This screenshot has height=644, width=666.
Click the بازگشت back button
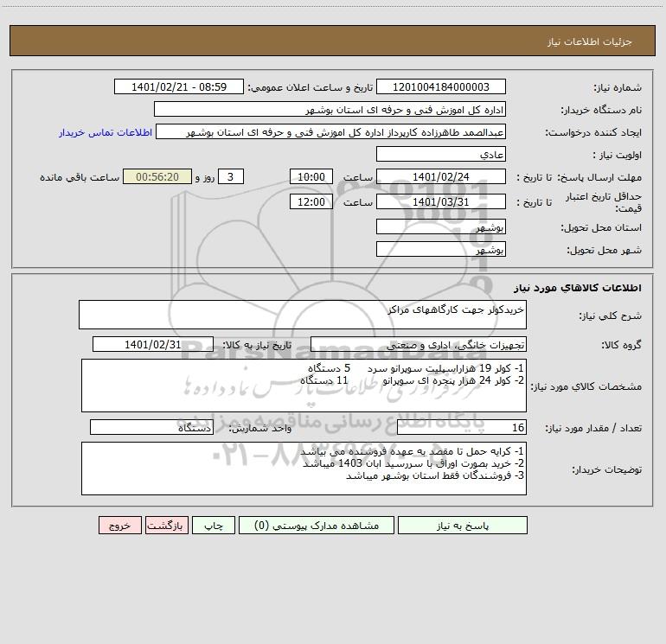pos(166,526)
